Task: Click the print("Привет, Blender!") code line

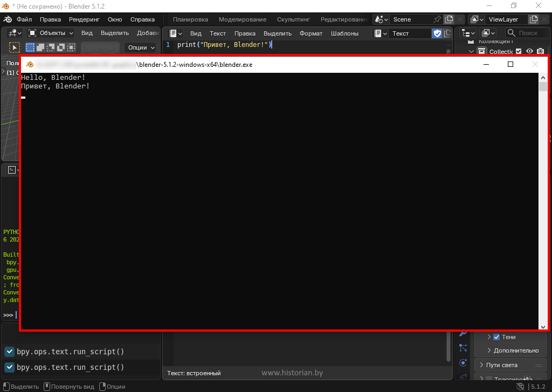Action: [x=224, y=45]
